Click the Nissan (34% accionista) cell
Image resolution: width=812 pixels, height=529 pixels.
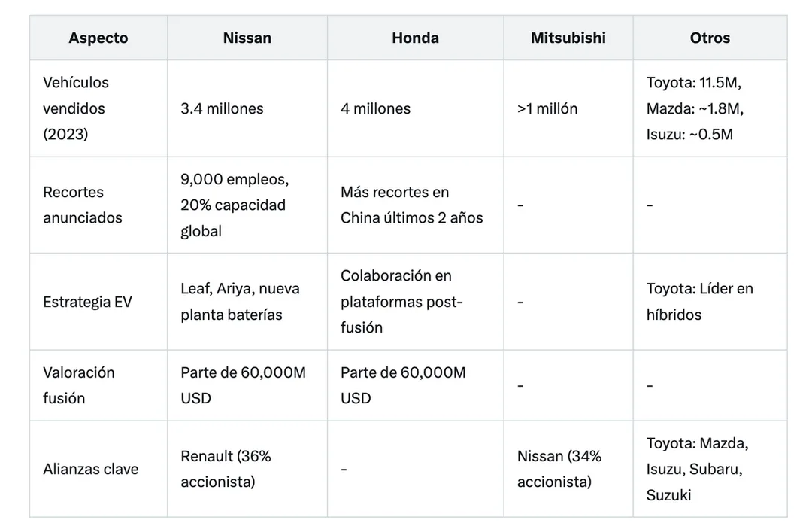click(x=568, y=469)
